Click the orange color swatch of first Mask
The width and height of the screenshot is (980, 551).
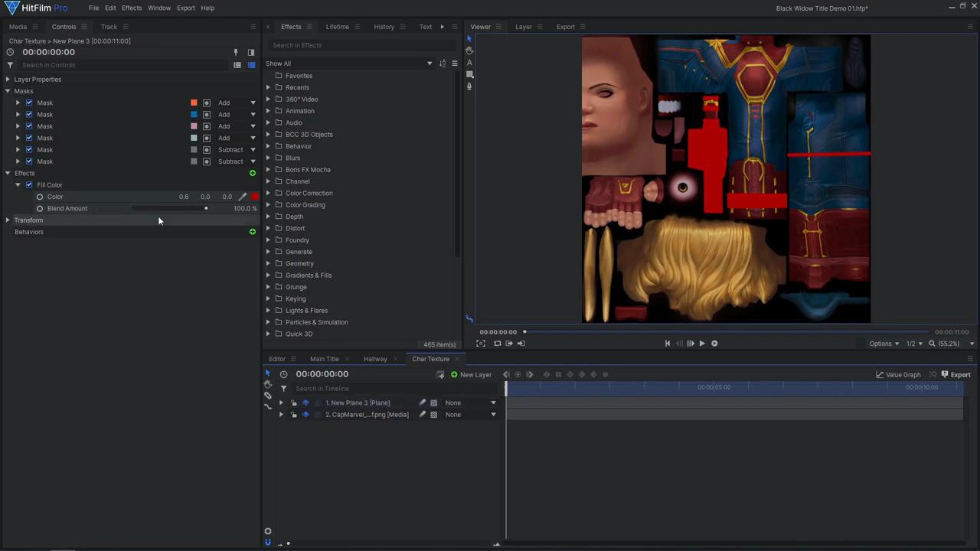(x=194, y=103)
